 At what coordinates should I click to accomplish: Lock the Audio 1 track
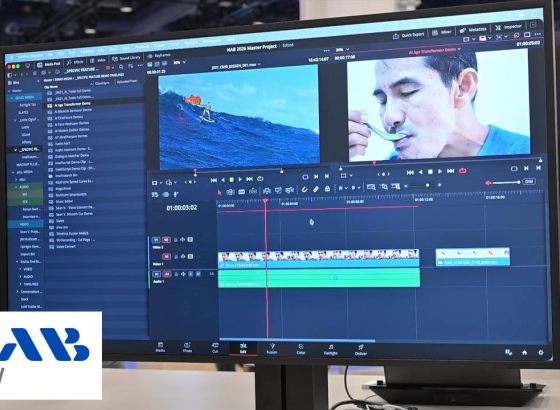point(176,274)
